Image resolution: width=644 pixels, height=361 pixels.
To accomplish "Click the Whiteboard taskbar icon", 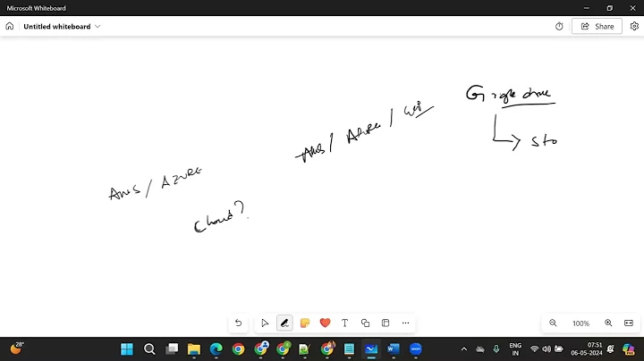I will point(371,349).
